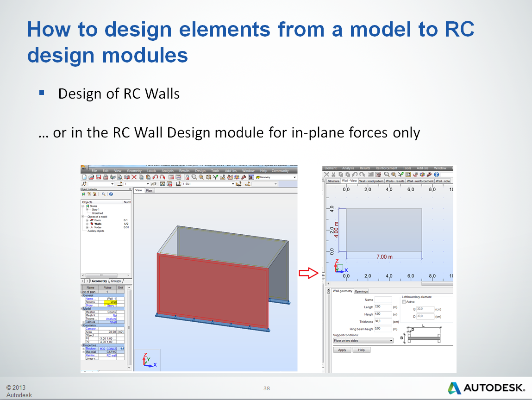Open the Loads menu
The width and height of the screenshot is (532, 400).
coord(151,171)
